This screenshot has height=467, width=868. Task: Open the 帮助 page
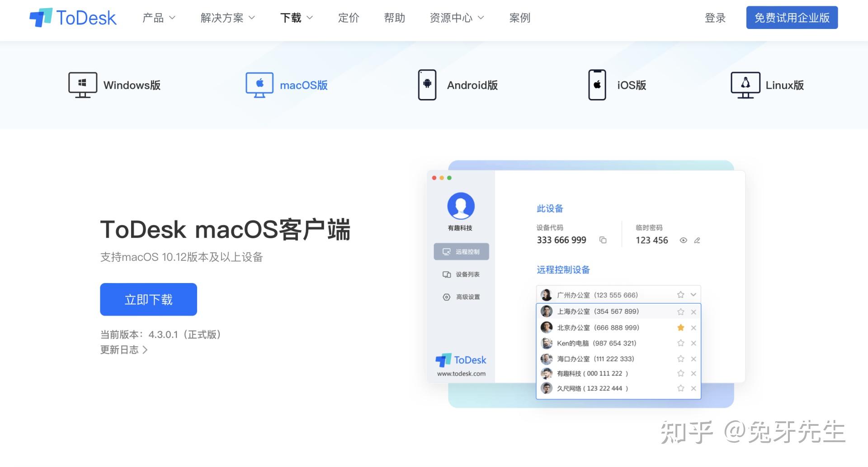coord(395,18)
